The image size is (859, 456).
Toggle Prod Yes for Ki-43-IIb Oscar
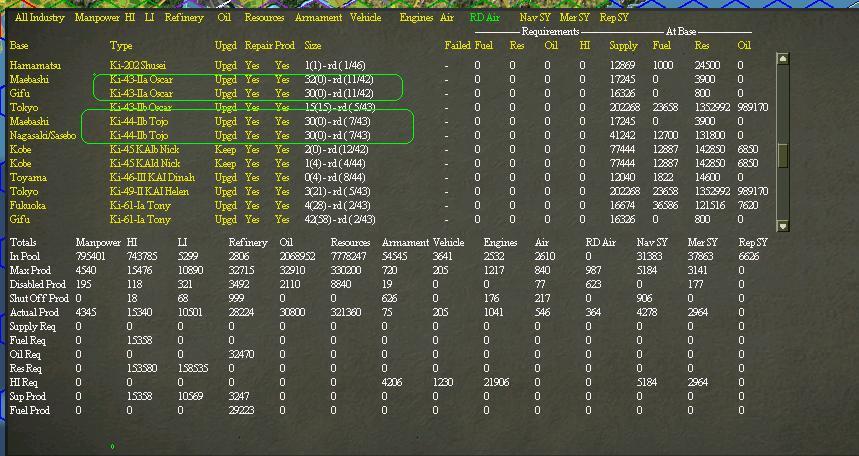(x=282, y=107)
